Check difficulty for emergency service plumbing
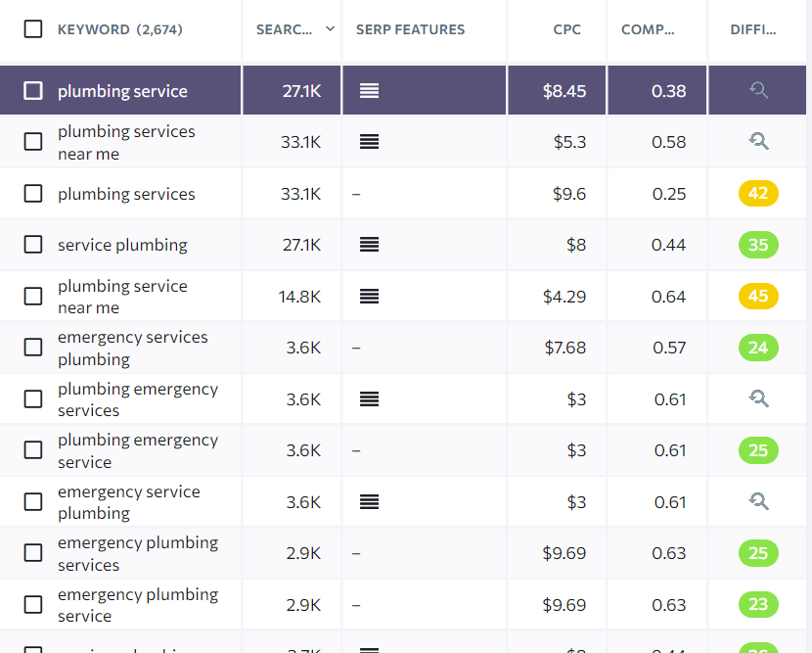 (x=758, y=502)
